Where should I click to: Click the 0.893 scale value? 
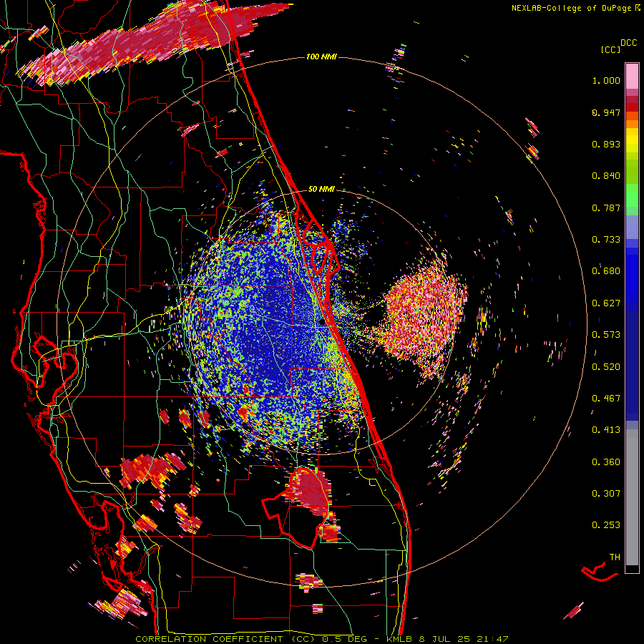click(606, 144)
